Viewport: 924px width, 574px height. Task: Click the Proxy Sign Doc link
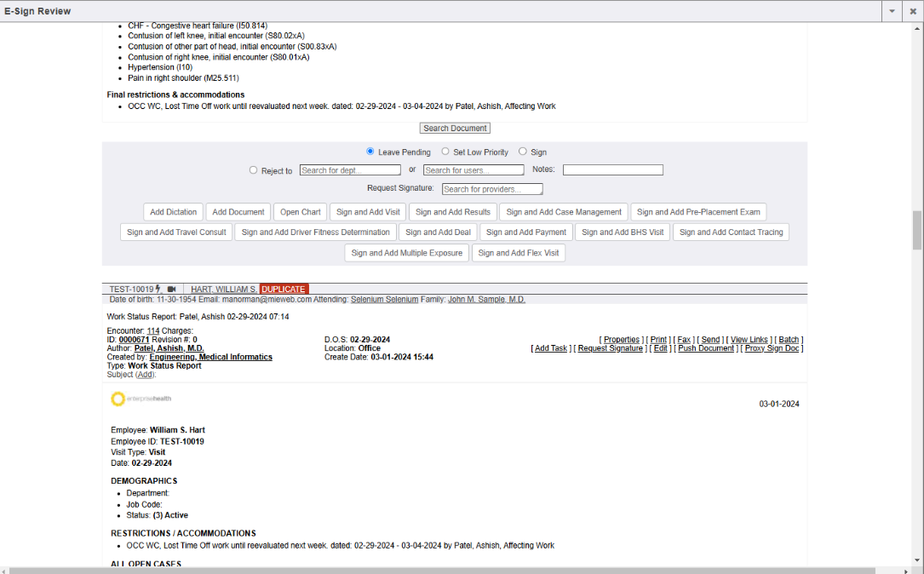pos(772,348)
